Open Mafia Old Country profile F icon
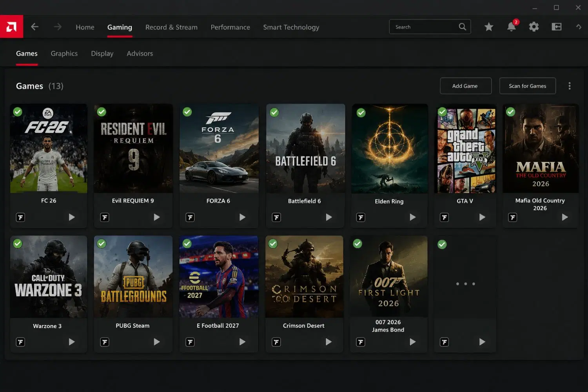The image size is (588, 392). [x=512, y=217]
